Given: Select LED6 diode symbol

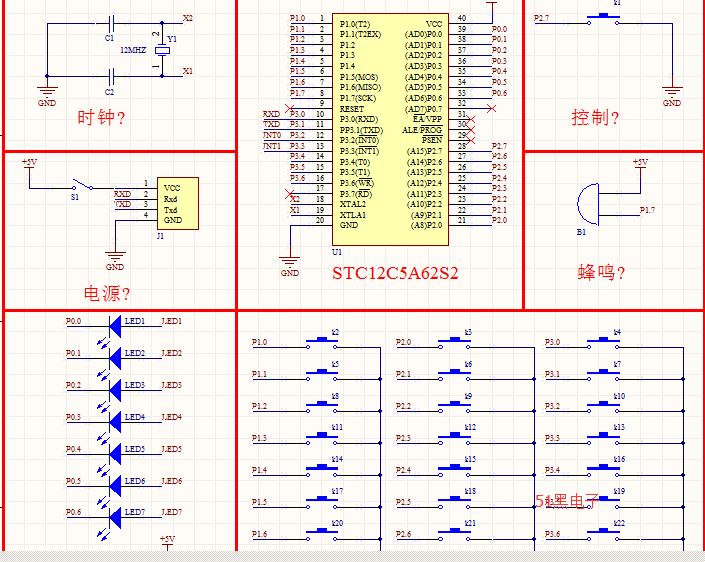Looking at the screenshot, I should (115, 486).
